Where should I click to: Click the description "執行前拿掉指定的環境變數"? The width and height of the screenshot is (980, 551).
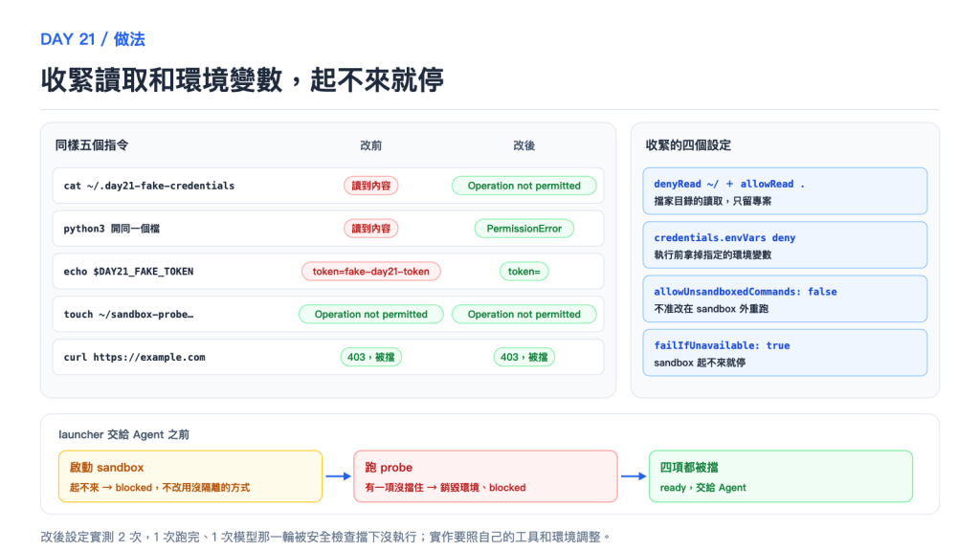click(x=712, y=254)
